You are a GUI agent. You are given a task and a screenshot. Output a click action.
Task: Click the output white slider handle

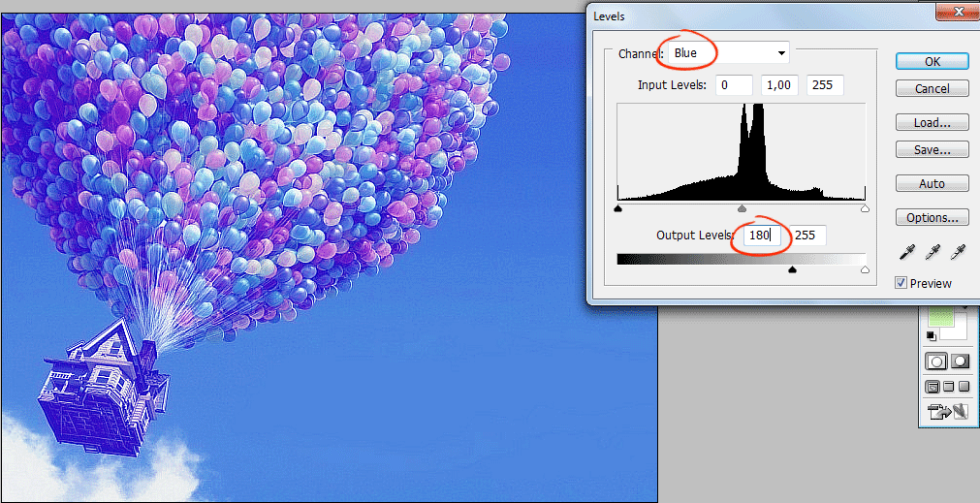[865, 270]
